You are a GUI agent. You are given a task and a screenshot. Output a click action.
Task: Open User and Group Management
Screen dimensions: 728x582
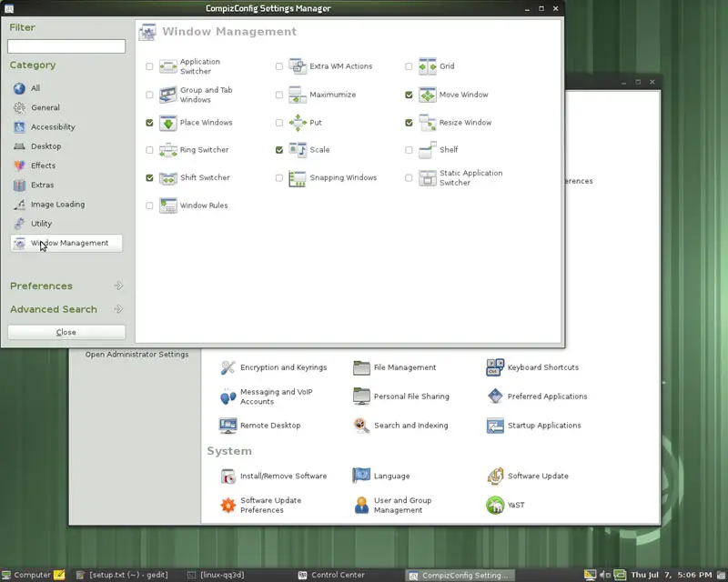point(393,505)
